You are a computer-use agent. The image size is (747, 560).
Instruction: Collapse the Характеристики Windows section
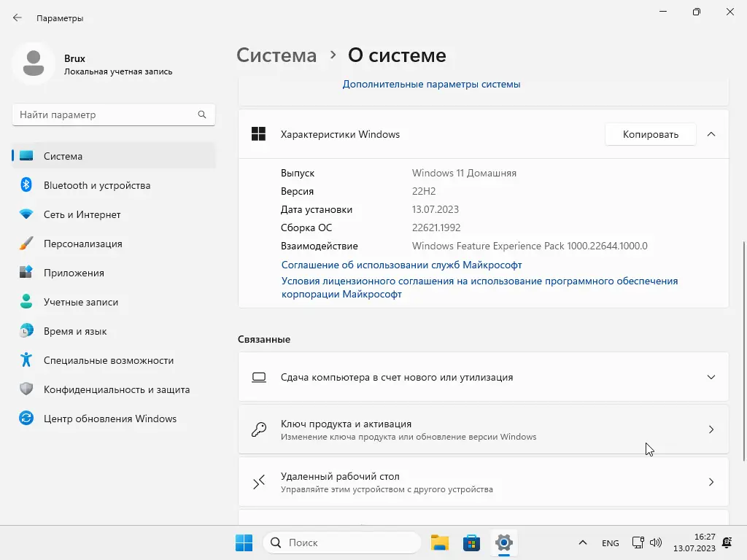tap(711, 134)
